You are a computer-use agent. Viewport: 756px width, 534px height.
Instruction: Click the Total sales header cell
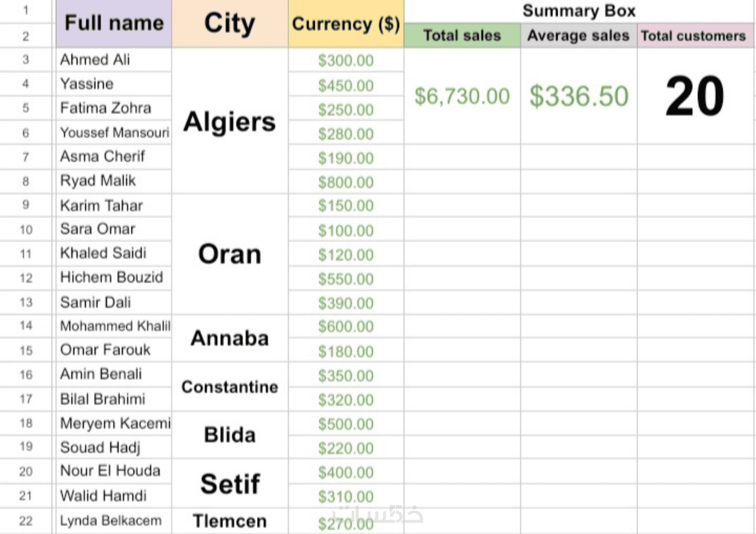462,35
